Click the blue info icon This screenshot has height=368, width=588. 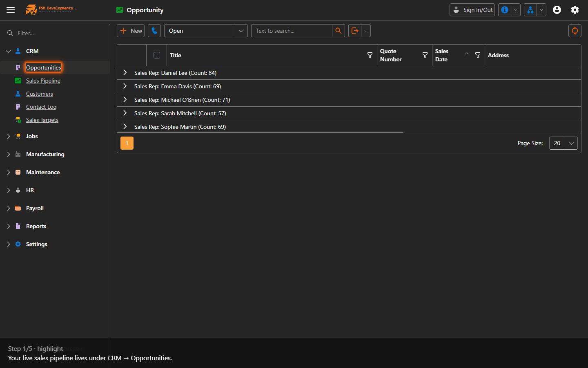(x=505, y=10)
